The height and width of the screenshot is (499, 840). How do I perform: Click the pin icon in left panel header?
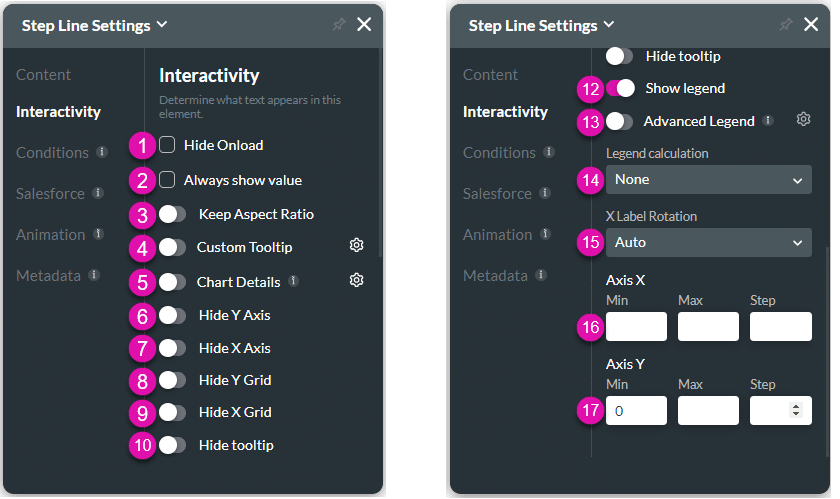[338, 25]
